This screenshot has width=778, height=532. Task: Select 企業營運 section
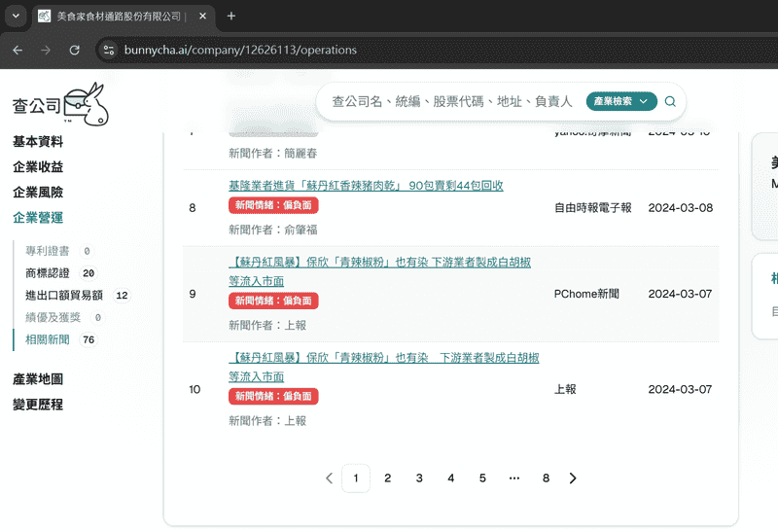[38, 218]
